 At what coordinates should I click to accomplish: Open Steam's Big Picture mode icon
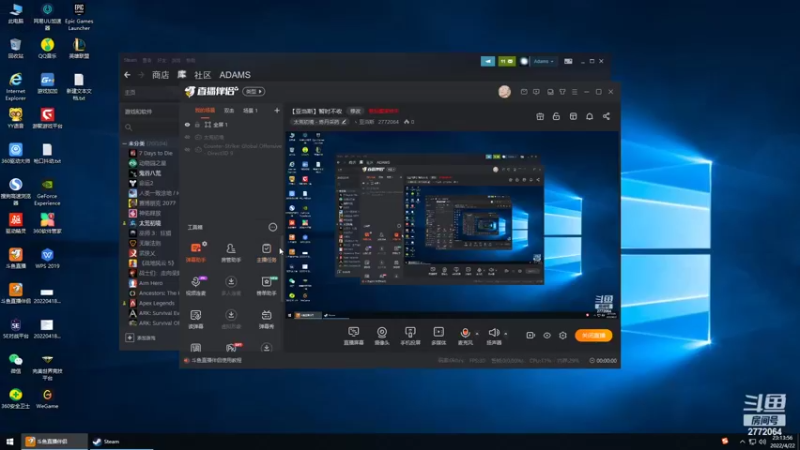(568, 61)
